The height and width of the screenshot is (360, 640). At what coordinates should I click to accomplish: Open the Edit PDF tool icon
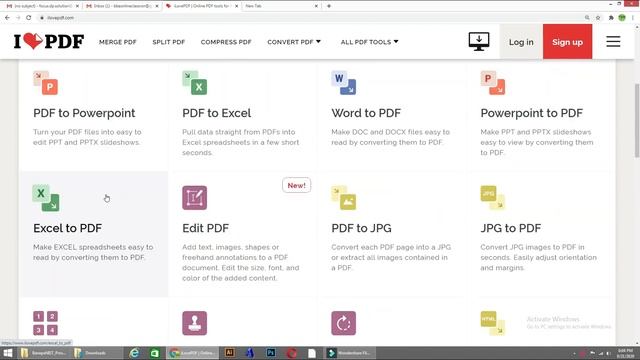195,198
